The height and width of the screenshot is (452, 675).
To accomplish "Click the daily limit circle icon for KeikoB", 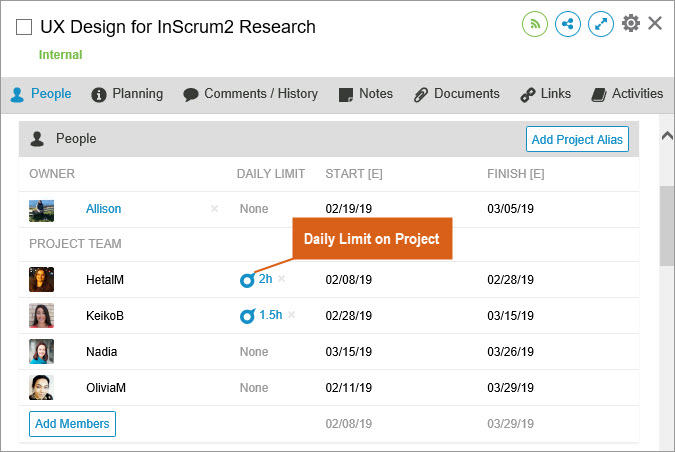I will (247, 316).
